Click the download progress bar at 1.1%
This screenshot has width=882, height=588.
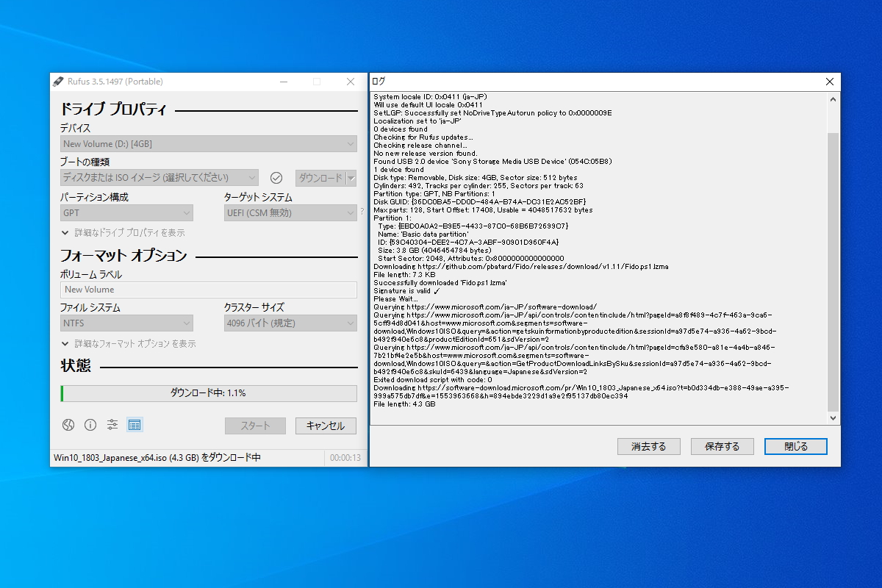point(208,393)
